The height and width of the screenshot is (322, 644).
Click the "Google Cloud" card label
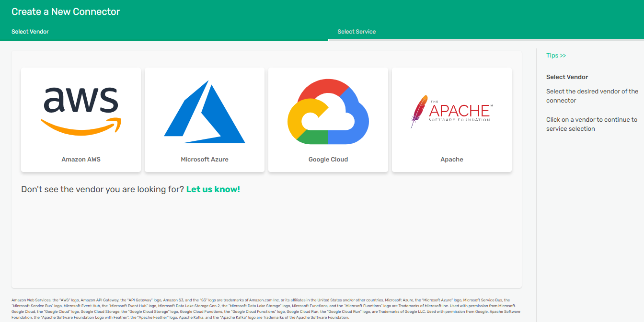[328, 160]
